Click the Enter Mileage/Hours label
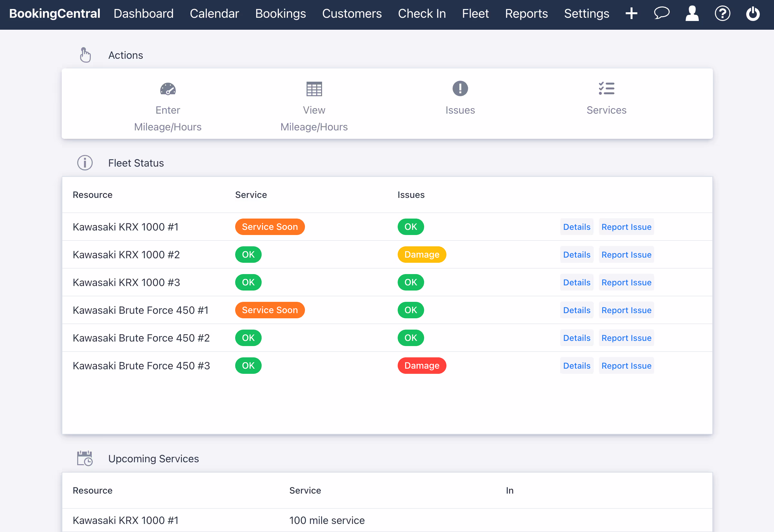774x532 pixels. (x=168, y=118)
